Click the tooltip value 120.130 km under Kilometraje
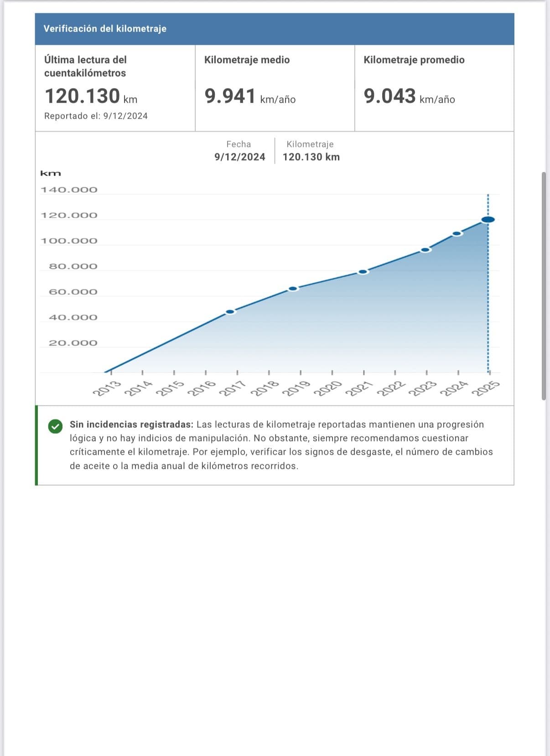Viewport: 550px width, 756px height. [x=311, y=157]
